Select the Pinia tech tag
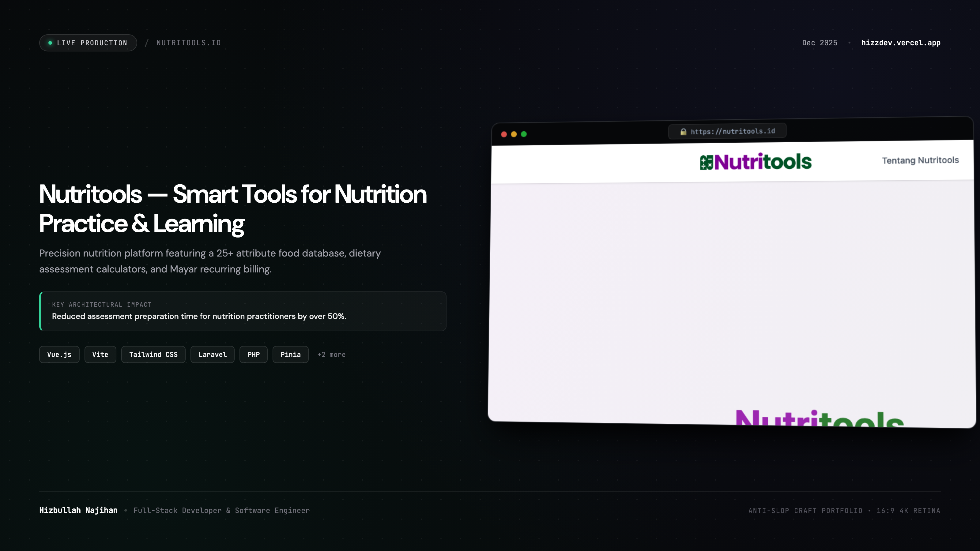Image resolution: width=980 pixels, height=551 pixels. tap(291, 354)
